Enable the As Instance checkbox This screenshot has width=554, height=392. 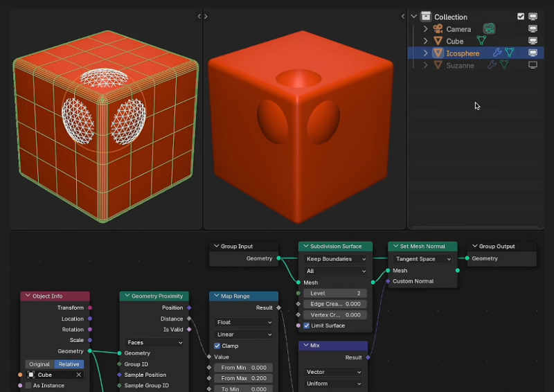(x=28, y=385)
